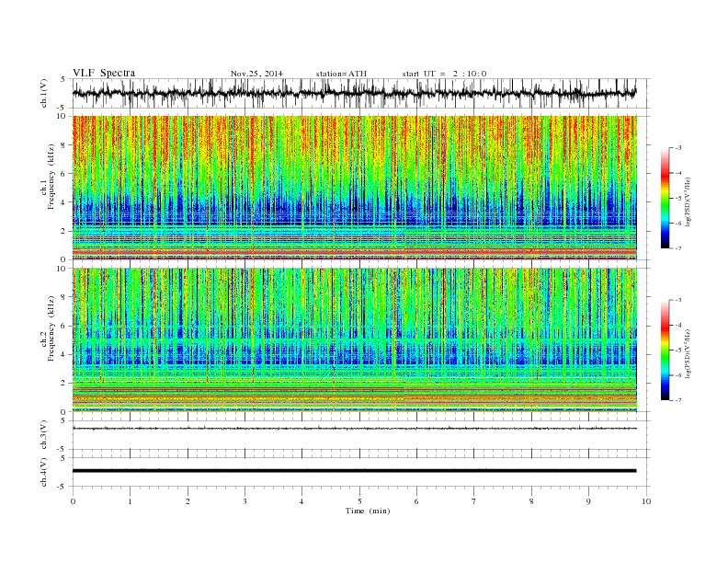Click the ch.1 frequency tick "2"
This screenshot has height=563, width=728.
click(64, 231)
